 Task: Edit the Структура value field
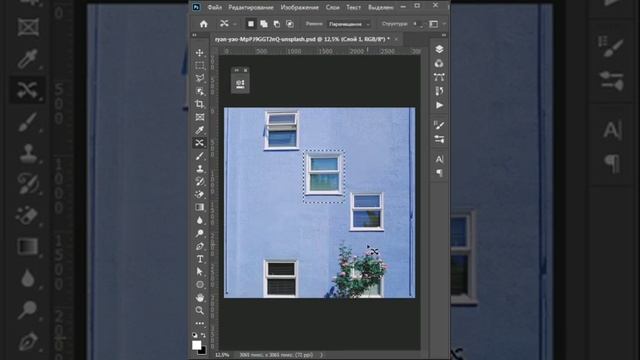click(x=417, y=24)
